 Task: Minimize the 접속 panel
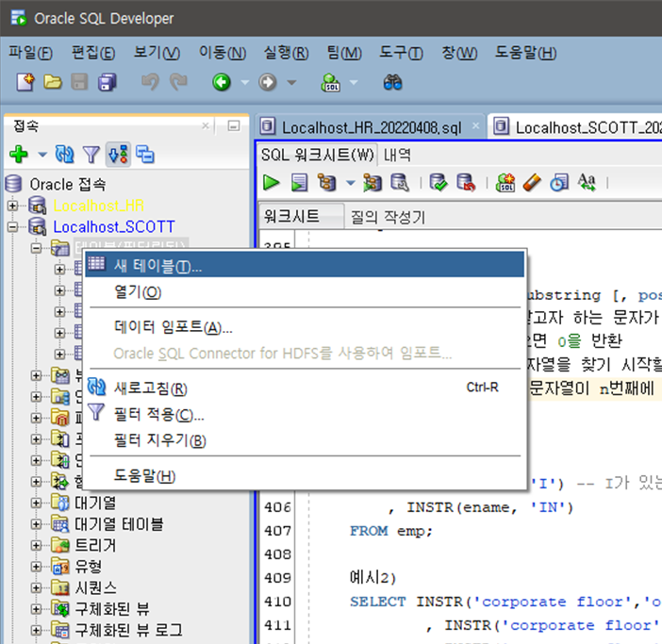[234, 125]
